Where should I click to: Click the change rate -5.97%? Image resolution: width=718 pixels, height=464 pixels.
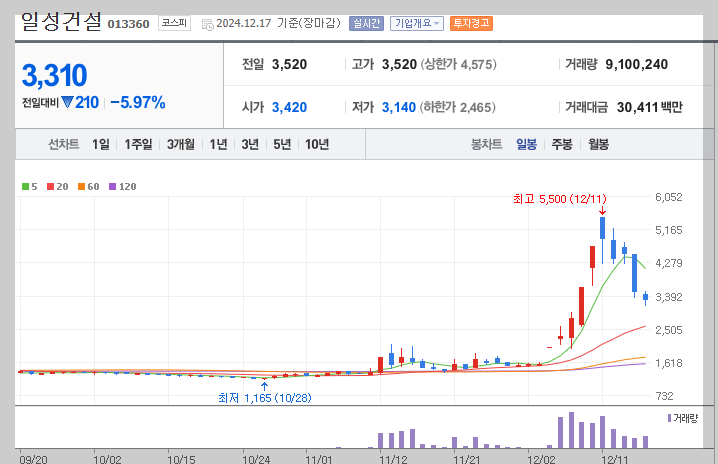pos(138,103)
